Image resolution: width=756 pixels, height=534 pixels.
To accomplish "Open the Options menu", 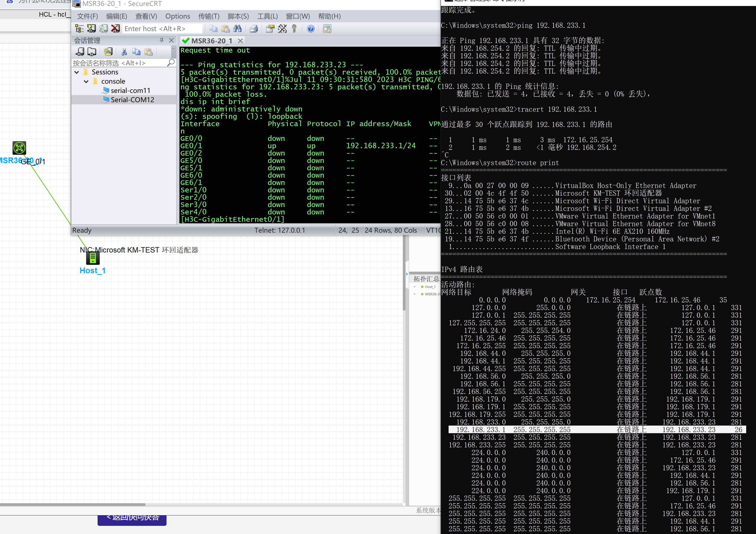I will pyautogui.click(x=177, y=16).
